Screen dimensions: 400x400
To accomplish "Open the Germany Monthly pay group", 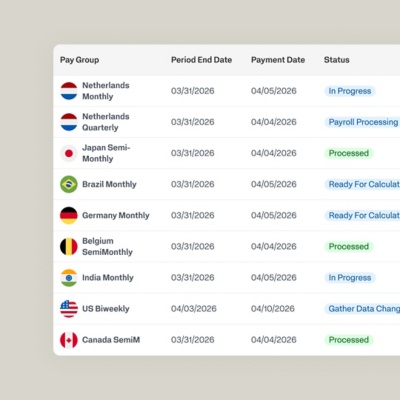I will (x=116, y=215).
